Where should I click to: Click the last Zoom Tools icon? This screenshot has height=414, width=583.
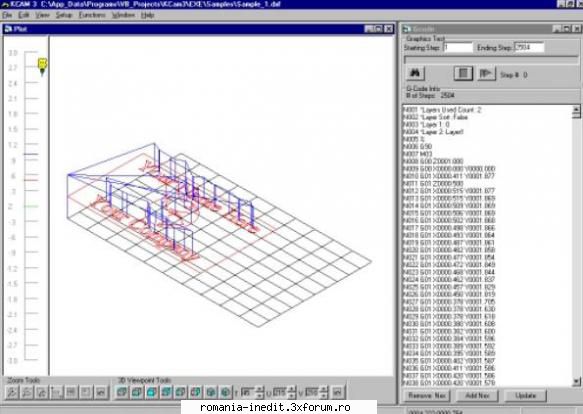pyautogui.click(x=101, y=392)
